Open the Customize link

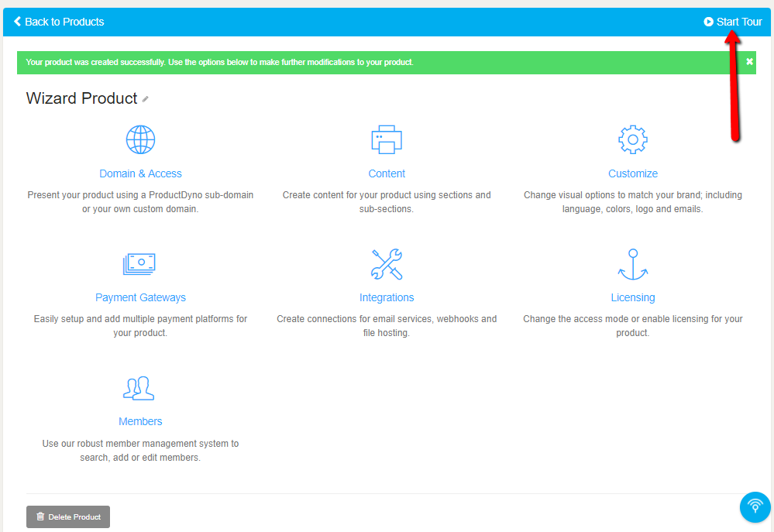(633, 173)
